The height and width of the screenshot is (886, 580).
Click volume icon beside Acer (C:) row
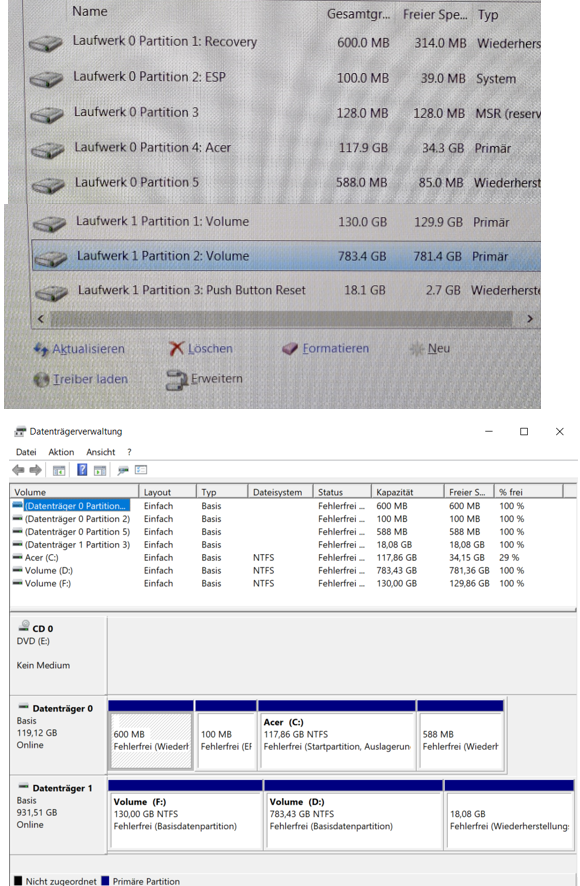[18, 557]
